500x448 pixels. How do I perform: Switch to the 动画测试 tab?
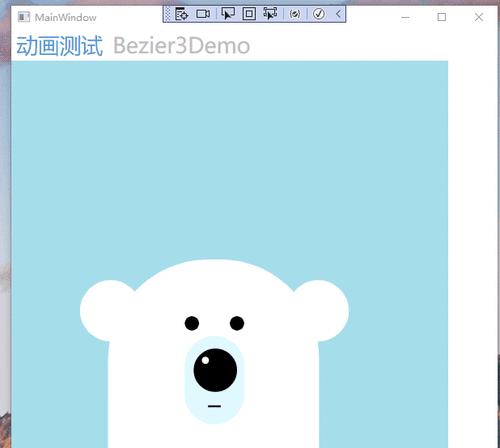click(60, 46)
